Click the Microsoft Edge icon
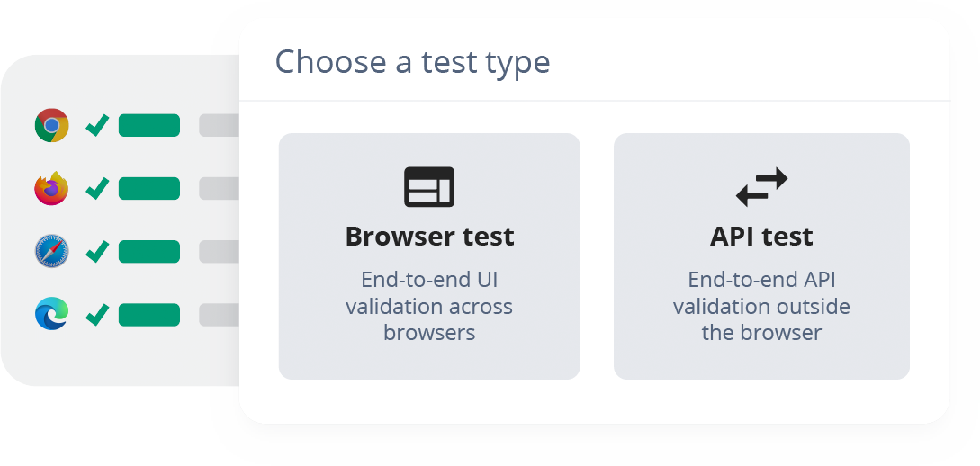This screenshot has height=466, width=980. pyautogui.click(x=51, y=314)
